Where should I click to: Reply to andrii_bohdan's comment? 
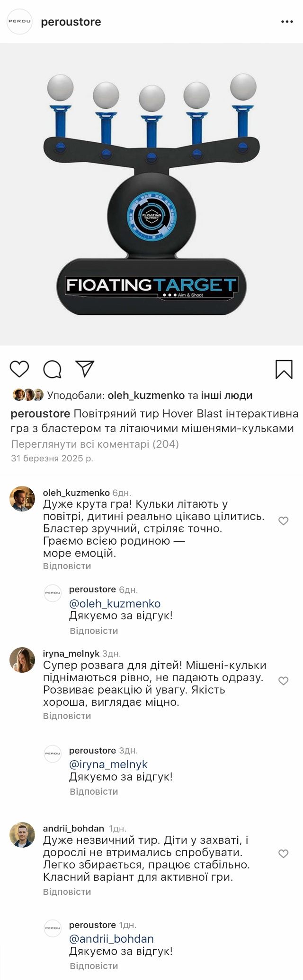[67, 892]
